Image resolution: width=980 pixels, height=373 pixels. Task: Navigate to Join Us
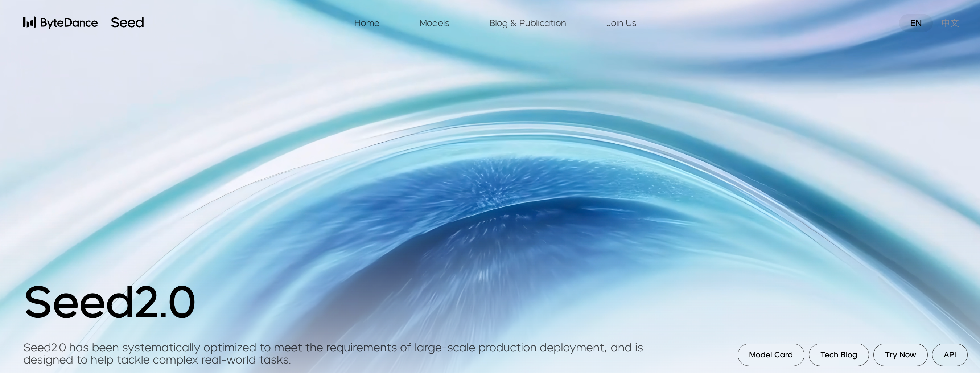pyautogui.click(x=621, y=23)
